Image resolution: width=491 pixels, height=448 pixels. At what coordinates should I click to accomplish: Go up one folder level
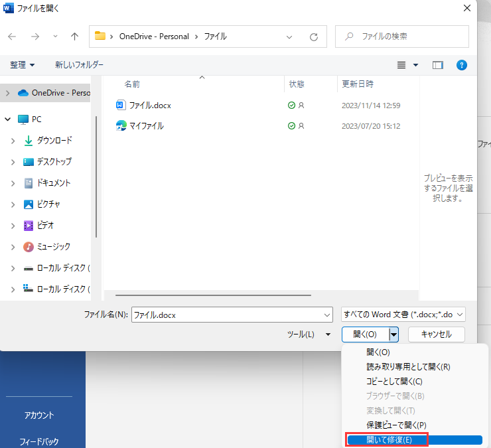click(x=74, y=37)
